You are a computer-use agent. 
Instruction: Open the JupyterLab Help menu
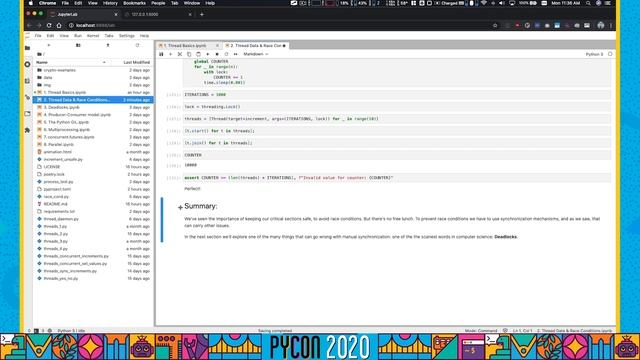pyautogui.click(x=144, y=36)
